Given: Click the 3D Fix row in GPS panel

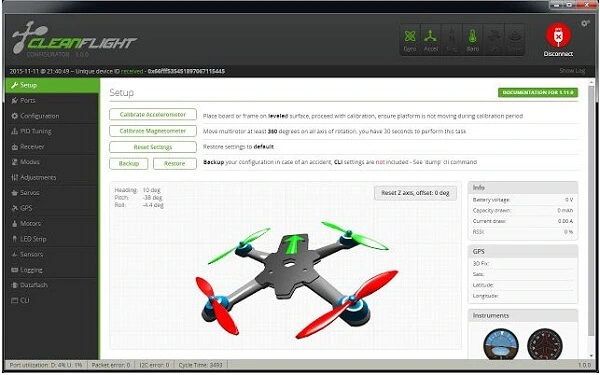Looking at the screenshot, I should (x=523, y=264).
